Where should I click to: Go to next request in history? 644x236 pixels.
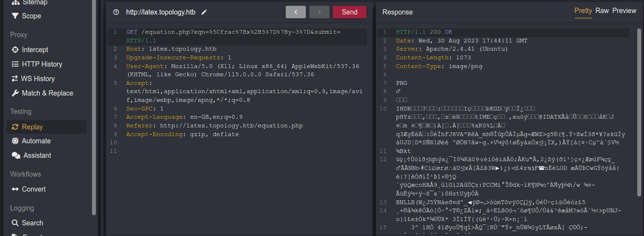319,12
